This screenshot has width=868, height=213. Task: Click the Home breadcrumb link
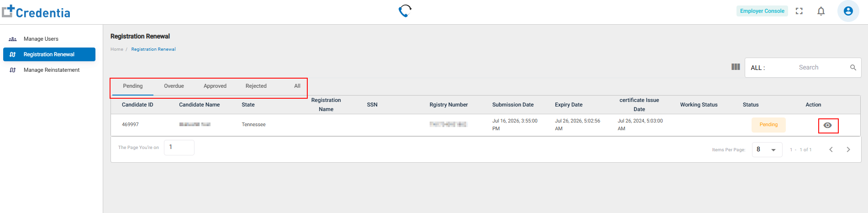click(117, 49)
